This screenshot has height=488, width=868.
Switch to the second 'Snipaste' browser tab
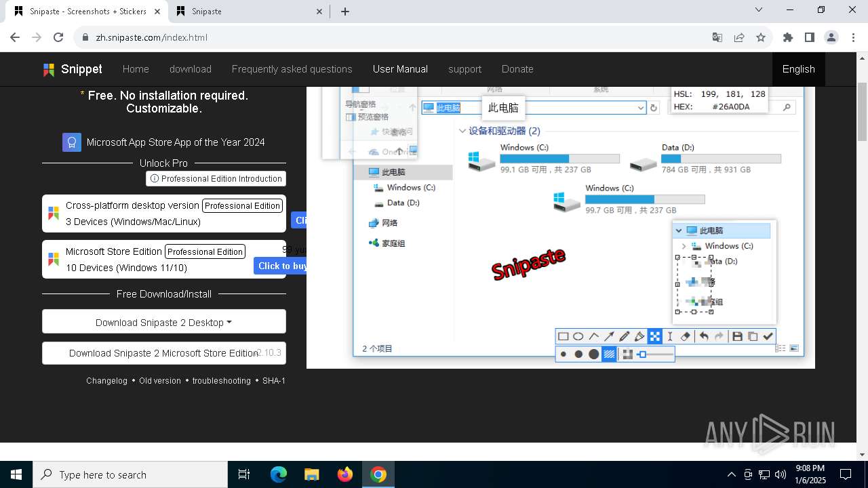pos(248,12)
